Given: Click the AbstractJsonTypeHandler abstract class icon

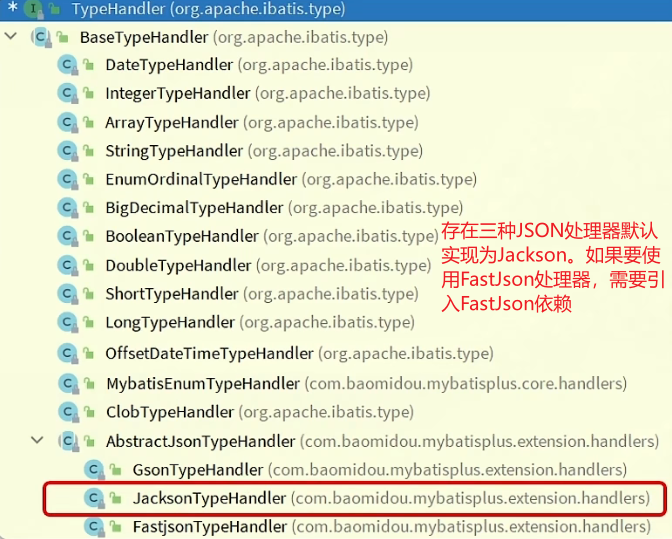Looking at the screenshot, I should [x=68, y=441].
